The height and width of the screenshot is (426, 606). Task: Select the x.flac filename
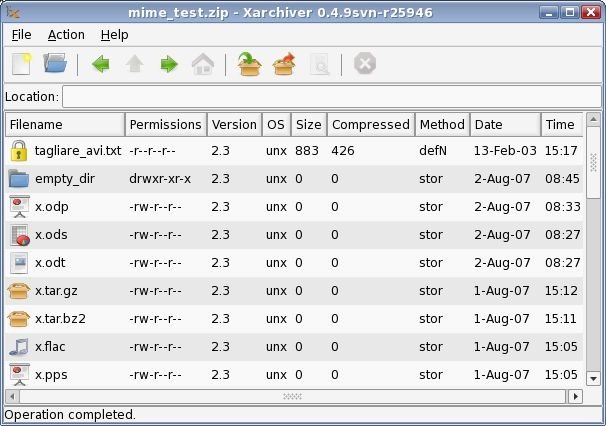50,347
